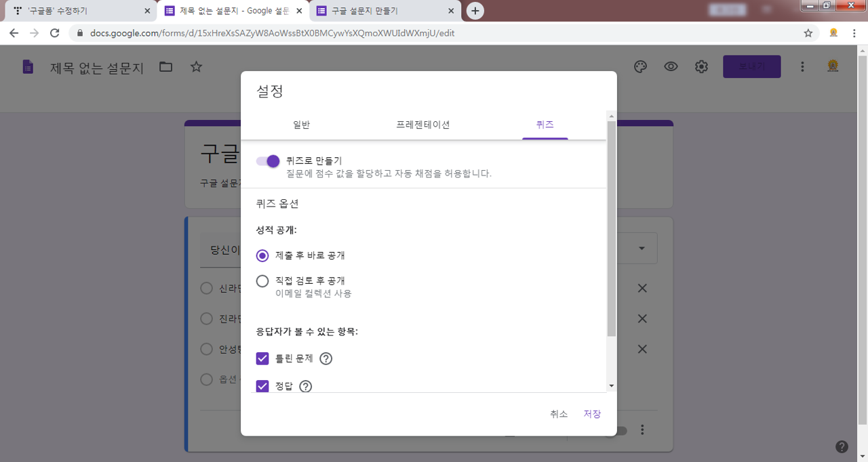Viewport: 868px width, 462px height.
Task: Bookmark this page with star
Action: [x=808, y=33]
